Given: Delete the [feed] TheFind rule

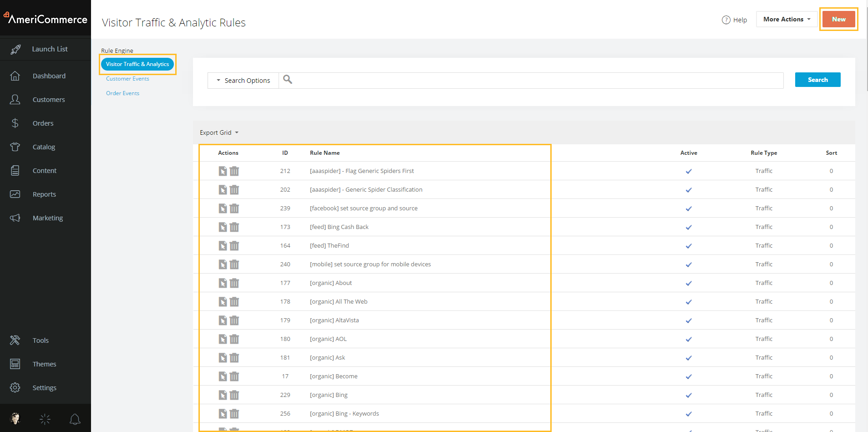Looking at the screenshot, I should pyautogui.click(x=234, y=246).
